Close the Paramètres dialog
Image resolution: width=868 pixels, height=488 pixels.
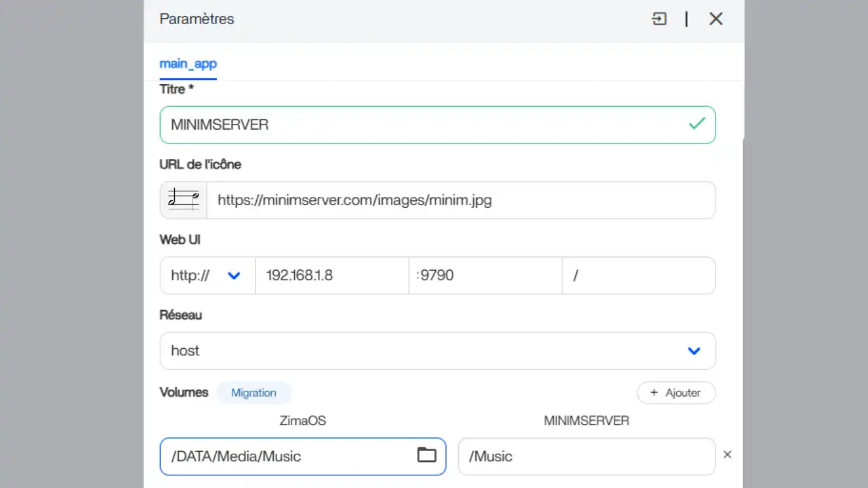point(715,19)
